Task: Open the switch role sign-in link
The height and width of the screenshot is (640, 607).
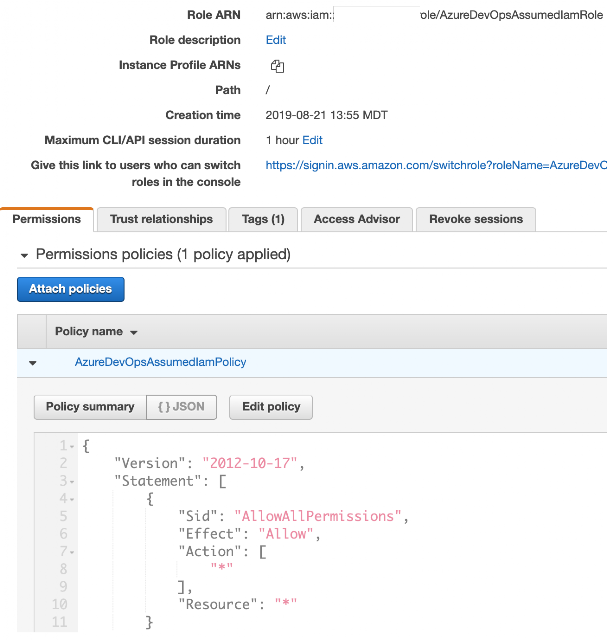Action: pos(436,165)
